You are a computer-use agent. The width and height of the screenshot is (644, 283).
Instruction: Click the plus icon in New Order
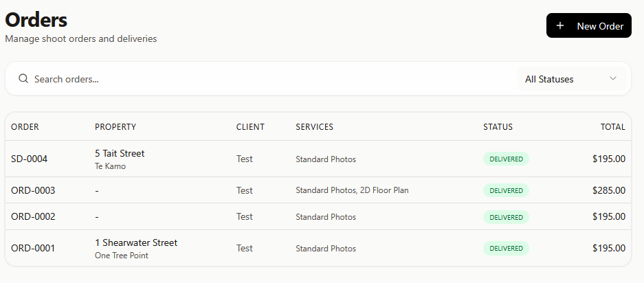click(560, 26)
